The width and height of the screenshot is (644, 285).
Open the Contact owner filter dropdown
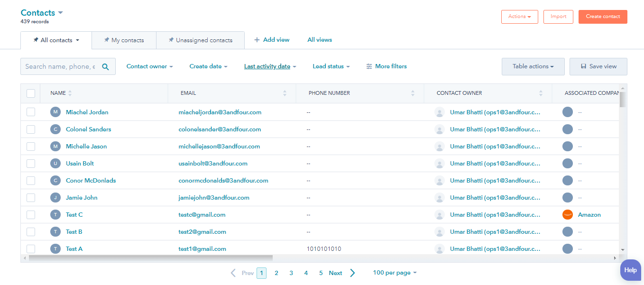tap(149, 66)
